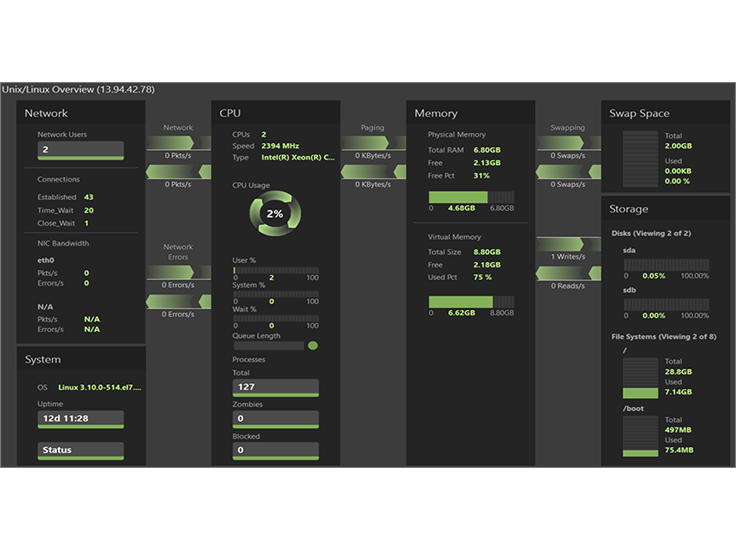Click the green Queue Length indicator dot
The width and height of the screenshot is (736, 550).
coord(313,346)
